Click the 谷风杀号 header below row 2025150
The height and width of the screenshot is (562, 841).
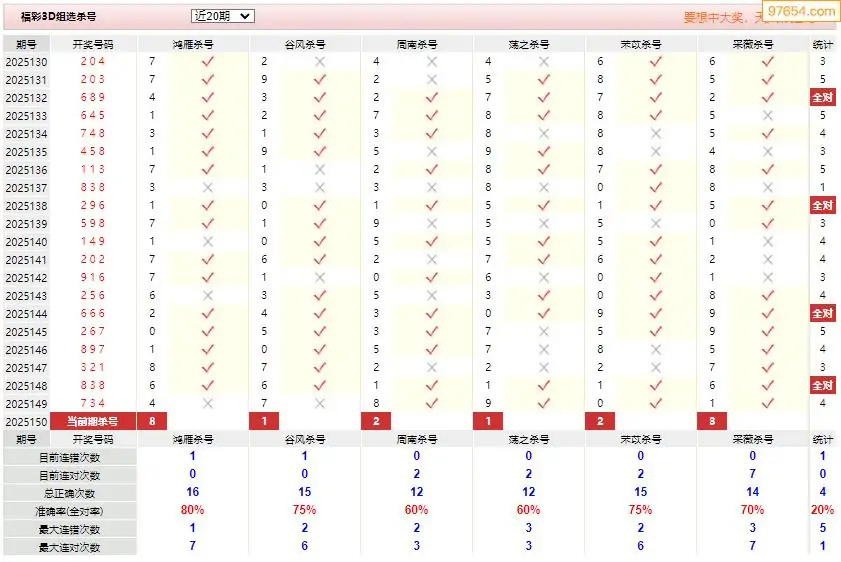[305, 440]
